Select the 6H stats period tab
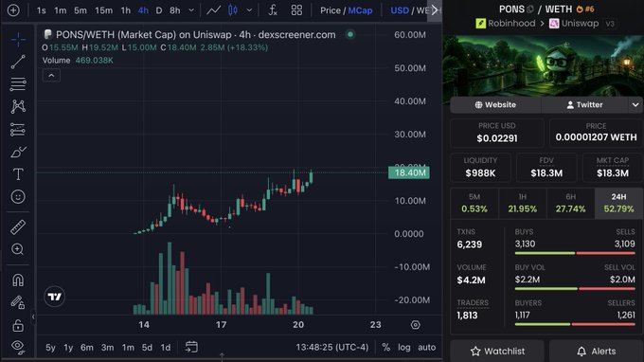The image size is (644, 362). pyautogui.click(x=570, y=204)
